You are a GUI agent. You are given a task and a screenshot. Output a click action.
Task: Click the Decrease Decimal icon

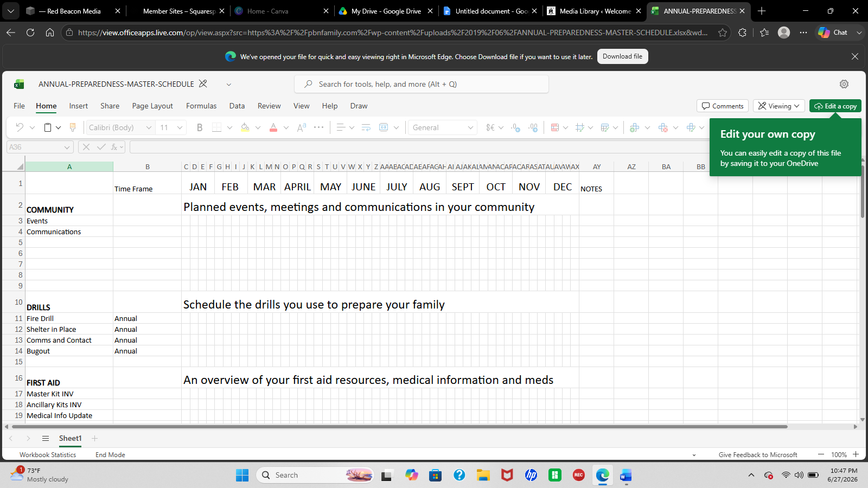coord(515,127)
